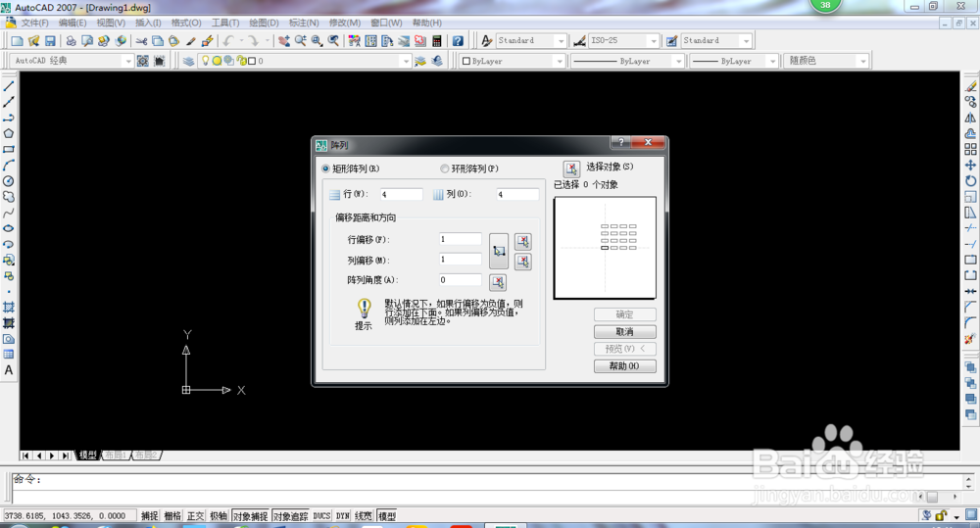Open the ISO-25 dimension style dropdown

pyautogui.click(x=654, y=40)
